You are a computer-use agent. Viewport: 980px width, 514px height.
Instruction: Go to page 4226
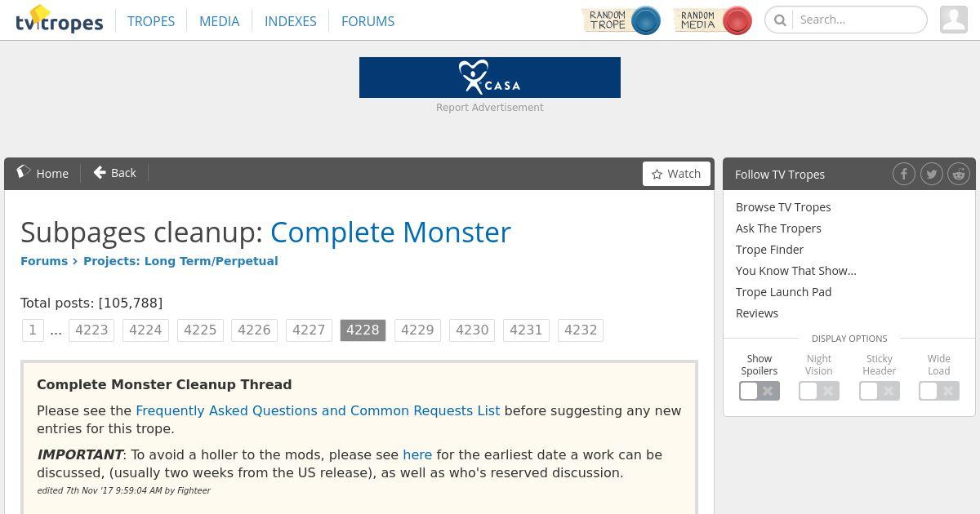coord(254,330)
